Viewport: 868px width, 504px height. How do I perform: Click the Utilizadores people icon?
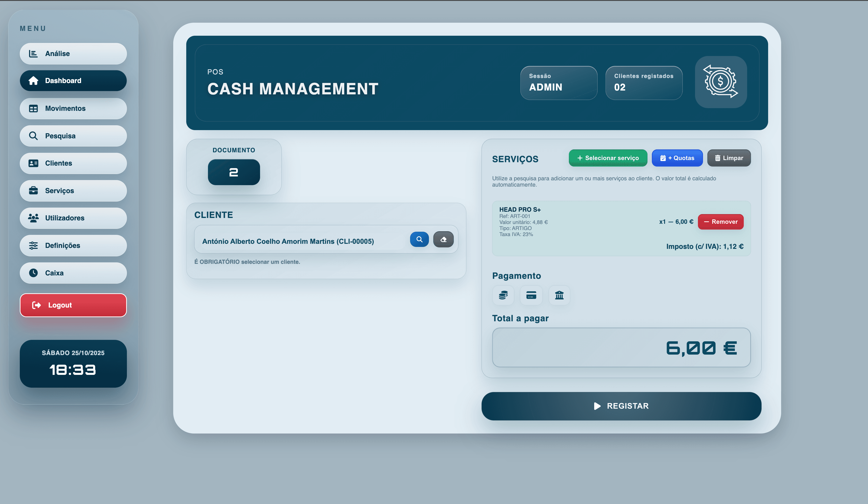[x=33, y=218]
